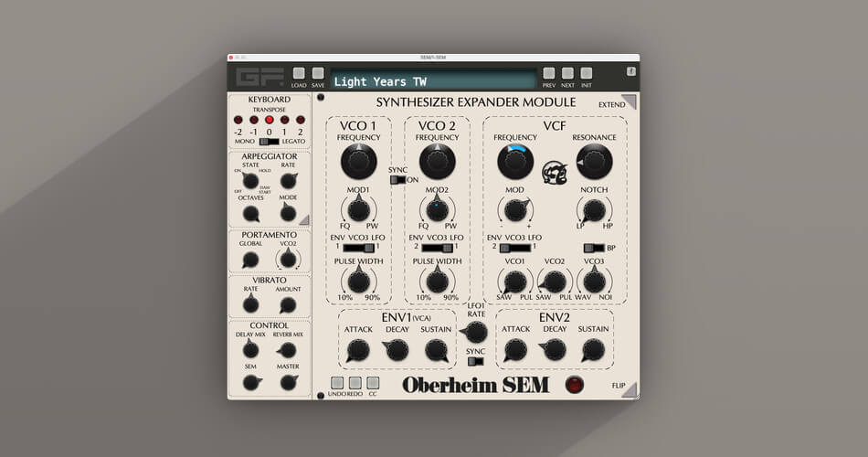The image size is (868, 457).
Task: Expand the Arpeggiator panel corner triangle
Action: 304,220
